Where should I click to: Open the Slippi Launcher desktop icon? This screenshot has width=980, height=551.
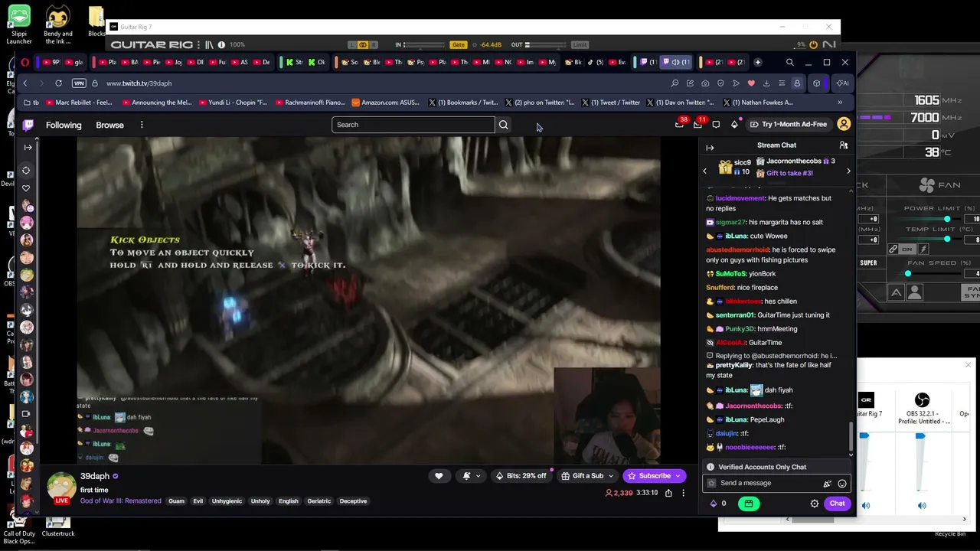coord(19,25)
